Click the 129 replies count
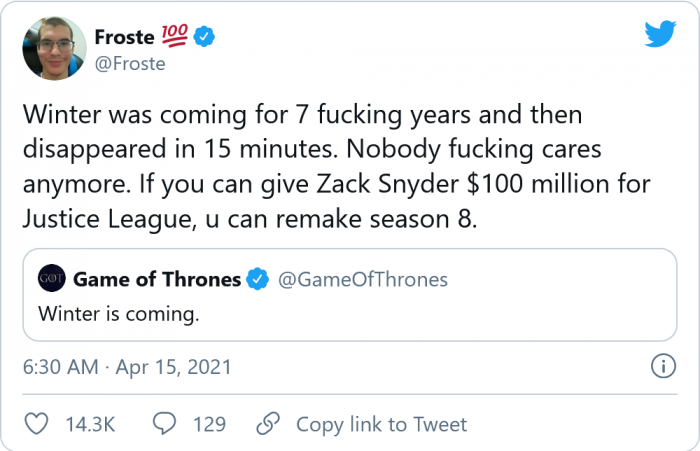The image size is (700, 451). [209, 424]
